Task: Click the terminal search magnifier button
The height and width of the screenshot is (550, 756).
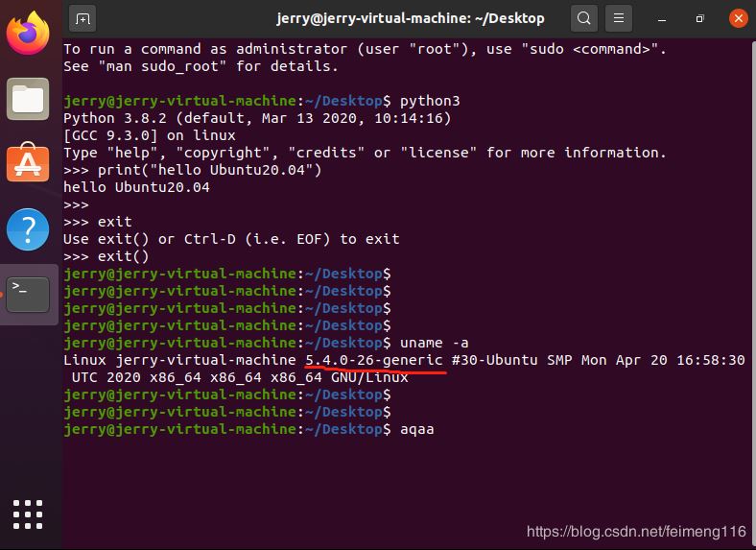Action: point(583,18)
